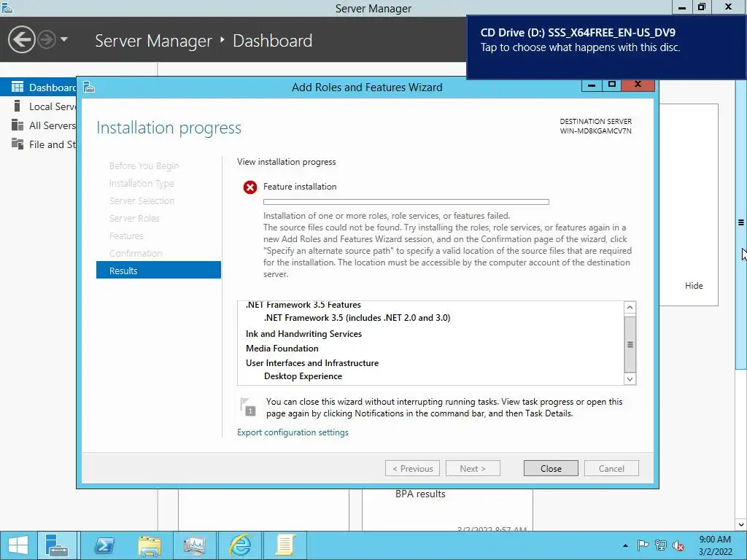
Task: Click the Action Center flag tray icon
Action: pyautogui.click(x=643, y=545)
